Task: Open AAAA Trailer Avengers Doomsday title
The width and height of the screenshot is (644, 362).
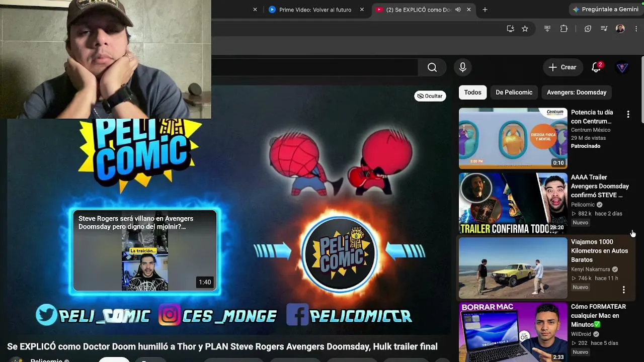Action: coord(600,186)
